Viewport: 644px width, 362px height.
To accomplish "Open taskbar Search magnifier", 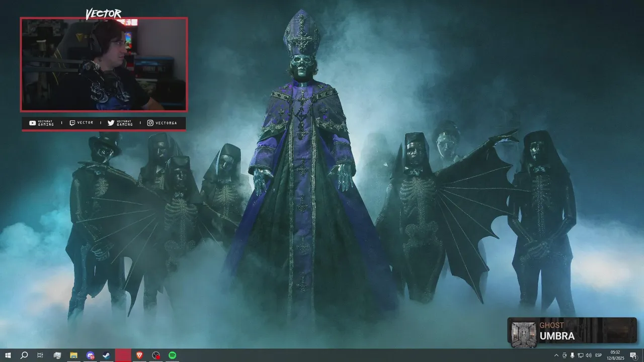I will pos(24,355).
